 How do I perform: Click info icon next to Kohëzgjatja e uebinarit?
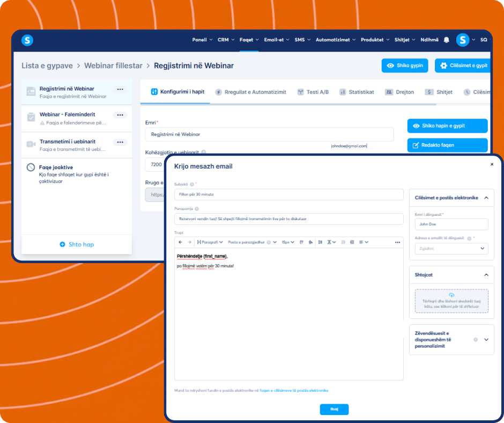[x=204, y=152]
